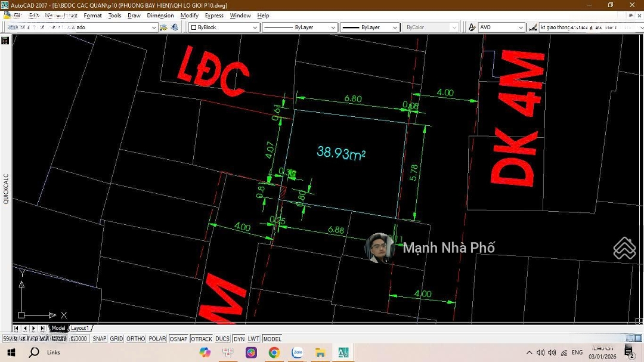Toggle OSNAP in the status bar
This screenshot has height=362, width=644.
pyautogui.click(x=178, y=339)
